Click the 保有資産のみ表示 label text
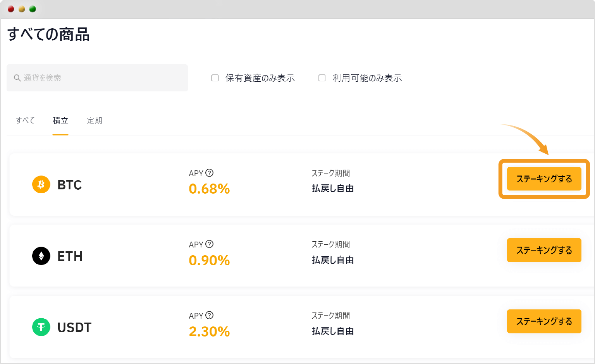Viewport: 595px width, 364px height. tap(260, 78)
